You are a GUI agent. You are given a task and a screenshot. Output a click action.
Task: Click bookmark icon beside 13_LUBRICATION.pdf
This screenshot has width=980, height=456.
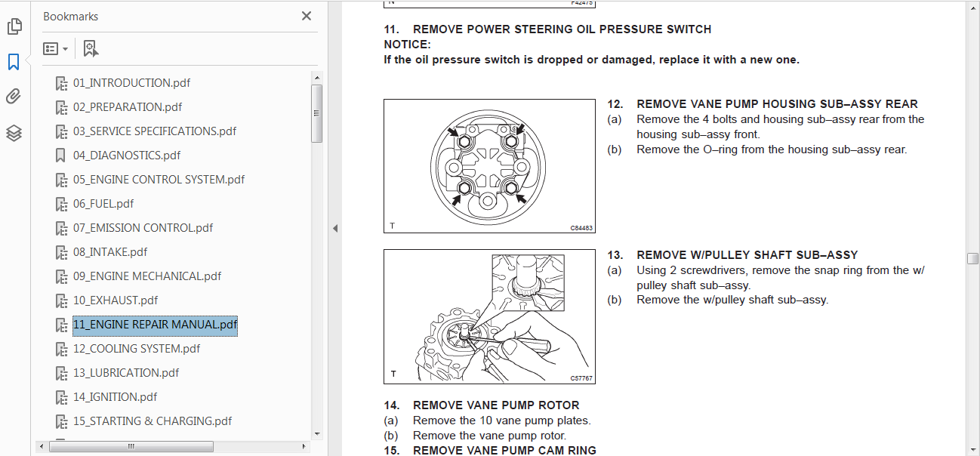point(62,373)
